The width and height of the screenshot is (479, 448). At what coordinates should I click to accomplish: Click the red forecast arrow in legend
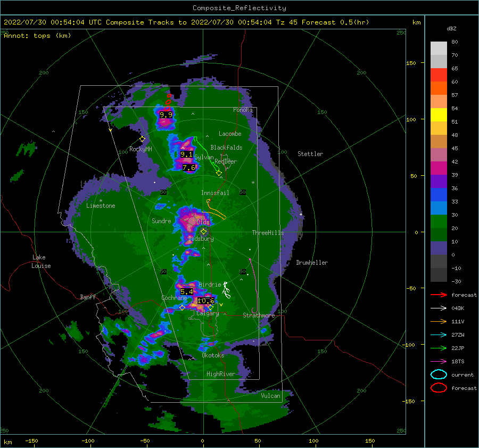click(439, 295)
